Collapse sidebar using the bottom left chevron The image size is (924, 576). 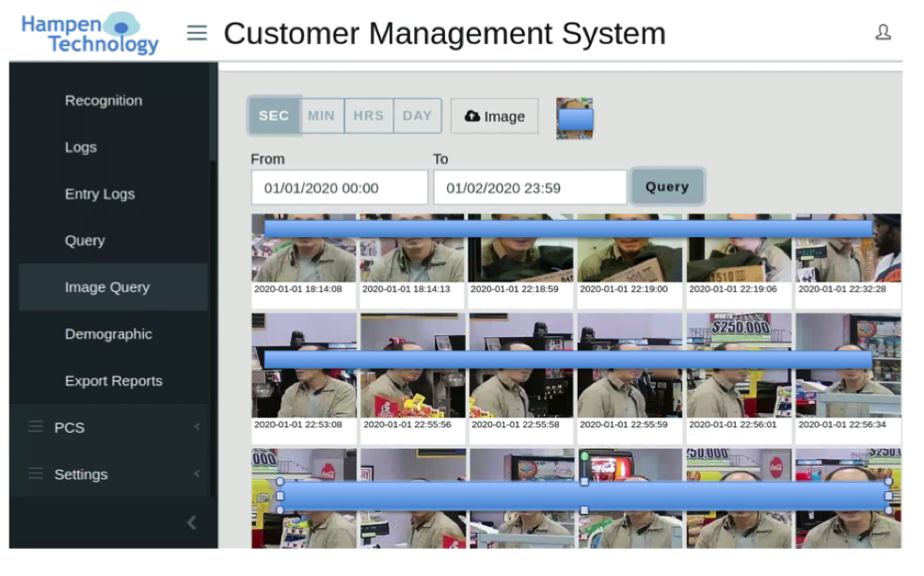pyautogui.click(x=191, y=522)
